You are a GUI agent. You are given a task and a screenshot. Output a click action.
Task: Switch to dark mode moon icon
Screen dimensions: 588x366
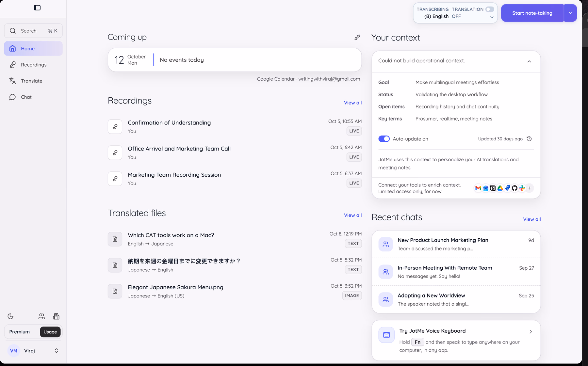(x=10, y=316)
